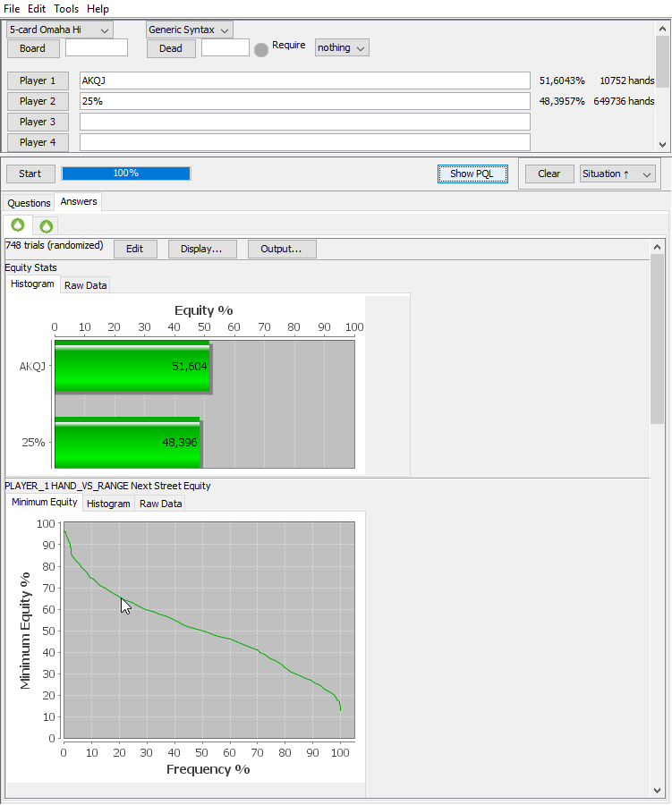672x805 pixels.
Task: Switch to Next Street Equity Histogram tab
Action: pyautogui.click(x=108, y=504)
